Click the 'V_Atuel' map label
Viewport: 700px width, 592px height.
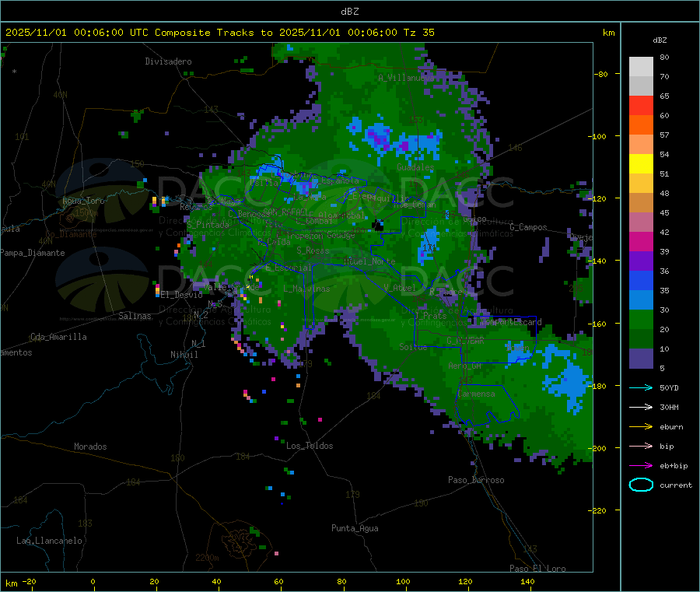pyautogui.click(x=400, y=289)
